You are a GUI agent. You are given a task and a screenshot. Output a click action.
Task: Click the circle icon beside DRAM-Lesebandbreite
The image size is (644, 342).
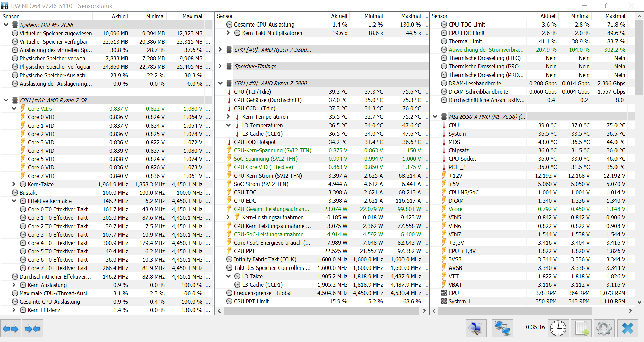pyautogui.click(x=444, y=83)
